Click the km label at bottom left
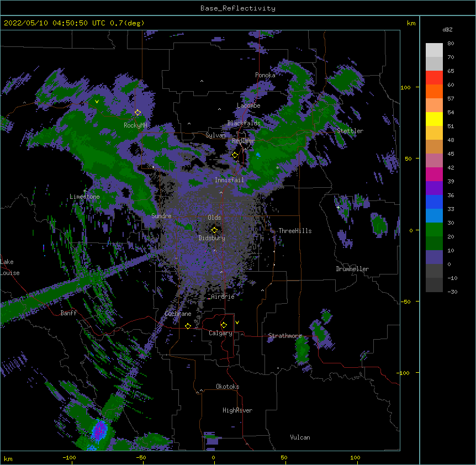 point(8,459)
